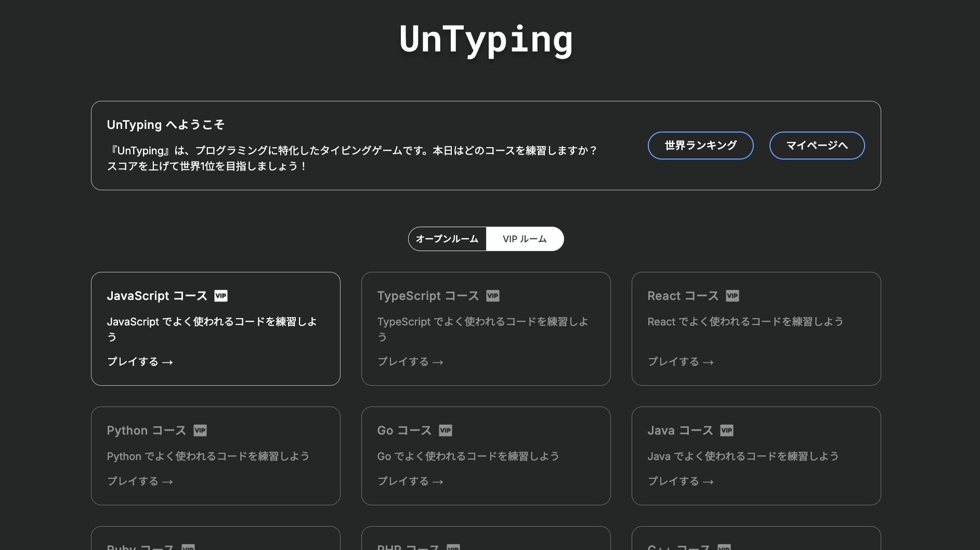Viewport: 980px width, 550px height.
Task: Go to マイページへ
Action: point(817,146)
